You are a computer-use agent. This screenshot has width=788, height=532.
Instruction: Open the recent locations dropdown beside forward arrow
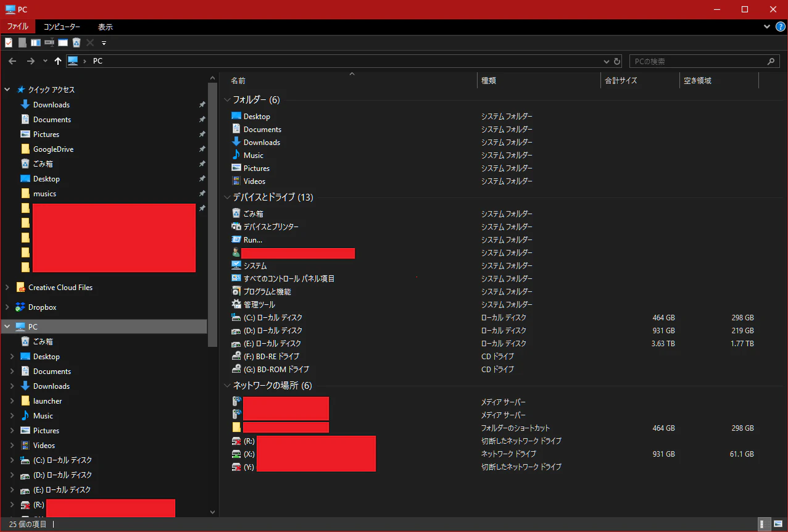[x=45, y=61]
